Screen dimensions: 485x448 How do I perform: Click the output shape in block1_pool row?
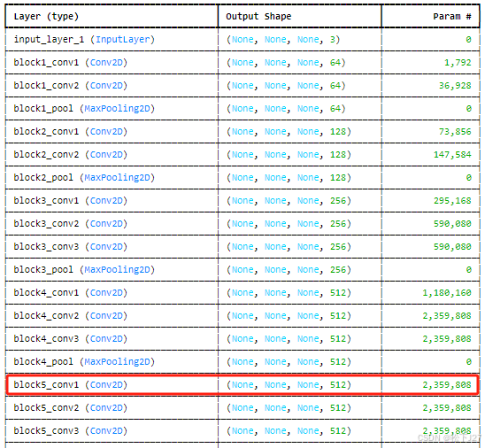[286, 109]
